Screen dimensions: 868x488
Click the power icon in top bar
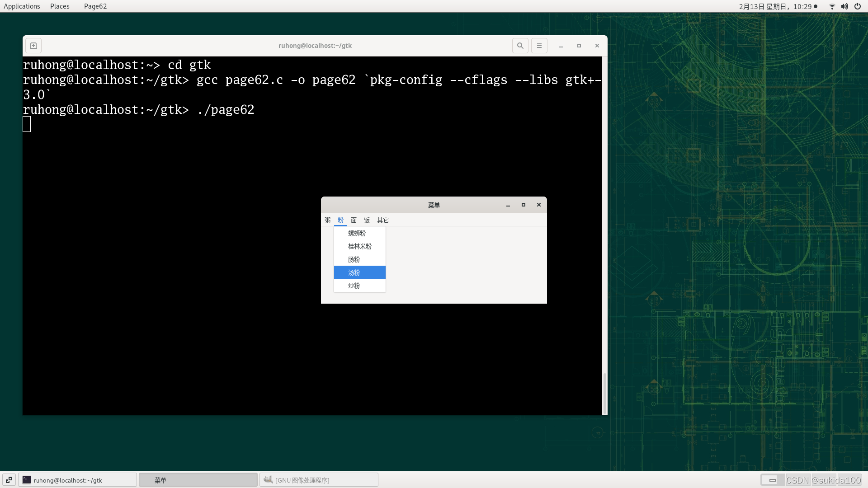click(858, 6)
